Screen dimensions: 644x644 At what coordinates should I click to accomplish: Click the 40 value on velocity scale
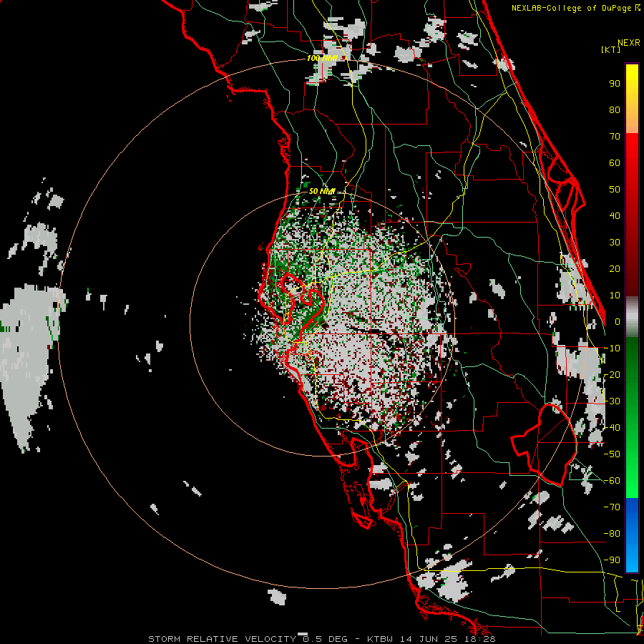[x=615, y=216]
